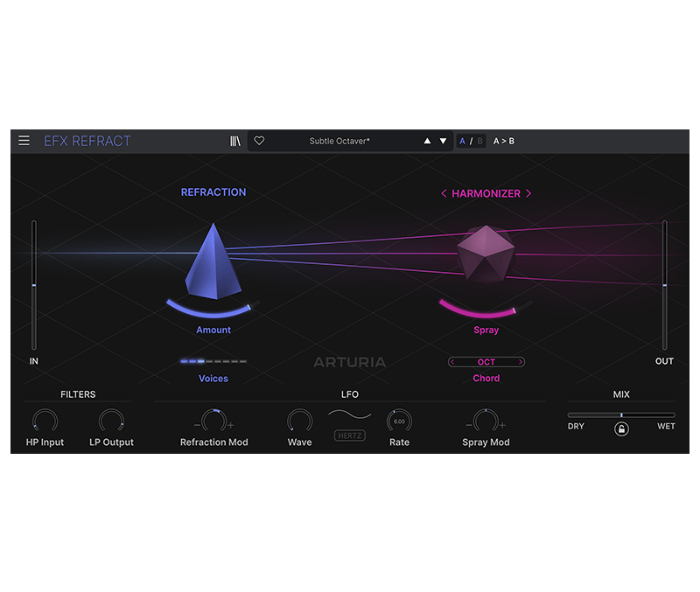Click the MIX section heading
The width and height of the screenshot is (700, 592).
point(621,394)
